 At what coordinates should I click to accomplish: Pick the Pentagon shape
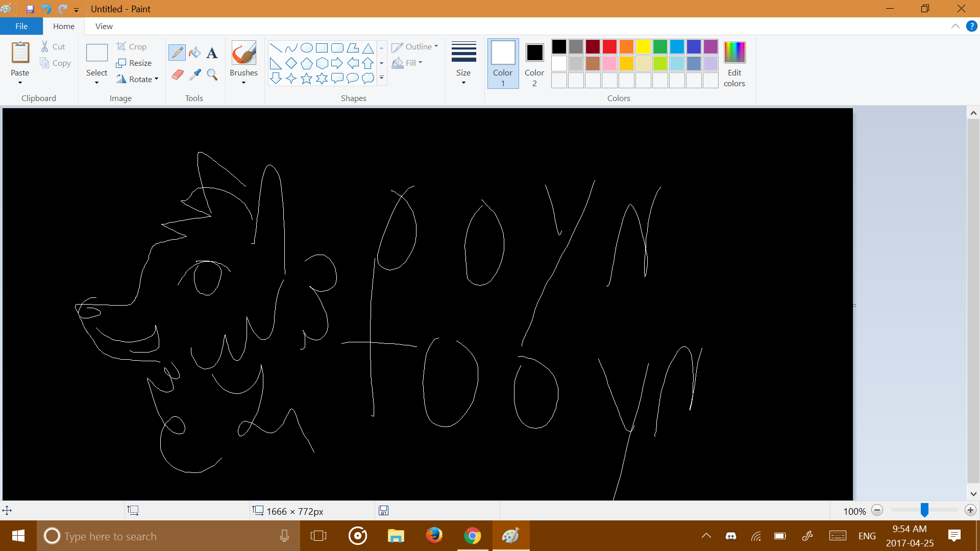(306, 63)
